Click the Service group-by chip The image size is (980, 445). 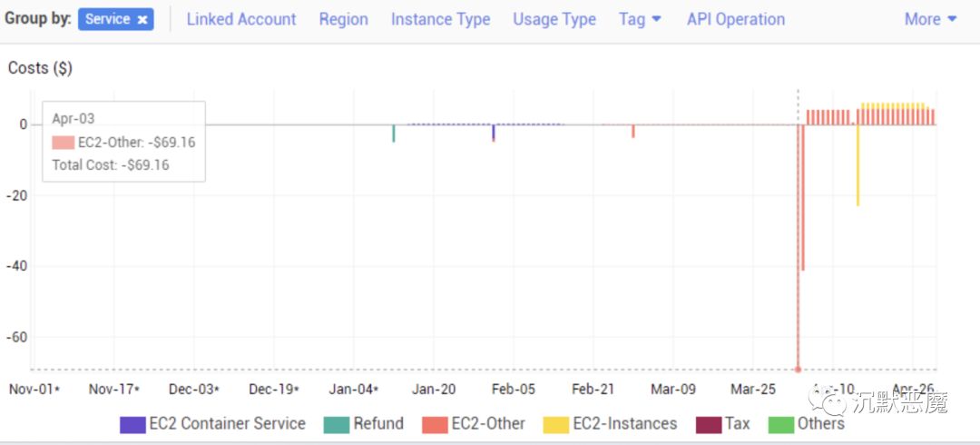click(108, 19)
